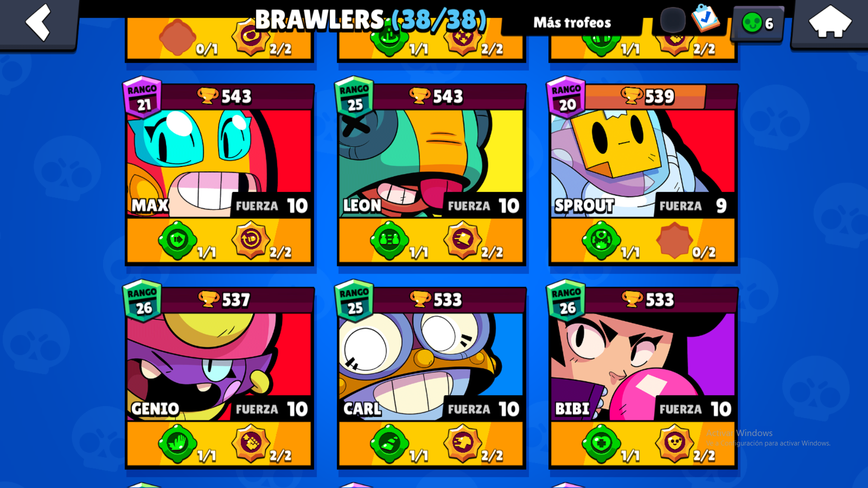Select Bibi's green gadget icon
The height and width of the screenshot is (488, 868).
601,444
